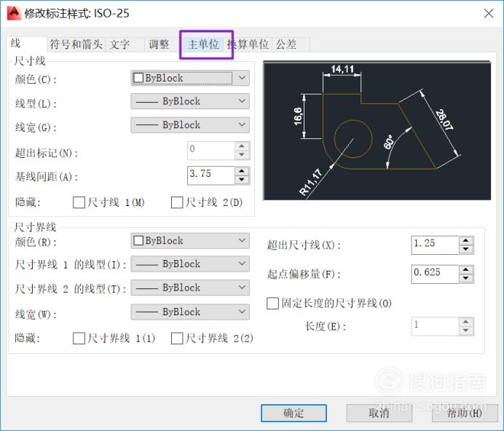Open 尺寸界线 2 的线型(T) dropdown
The image size is (504, 431).
pos(190,288)
